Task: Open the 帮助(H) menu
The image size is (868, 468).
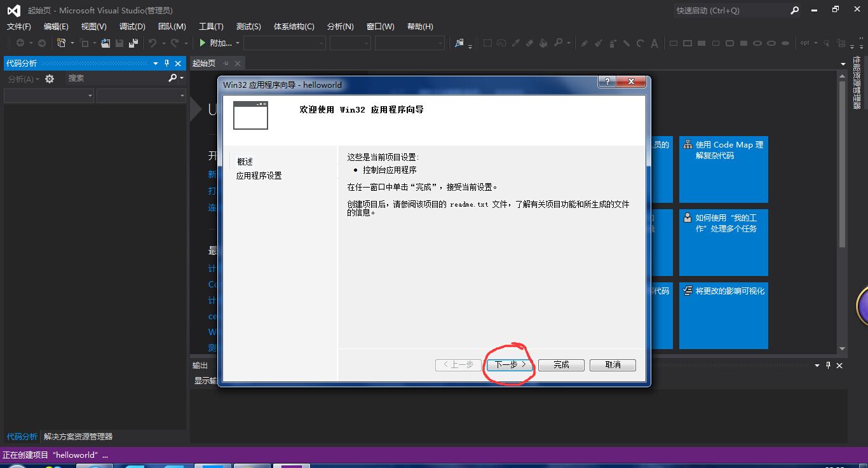Action: 420,26
